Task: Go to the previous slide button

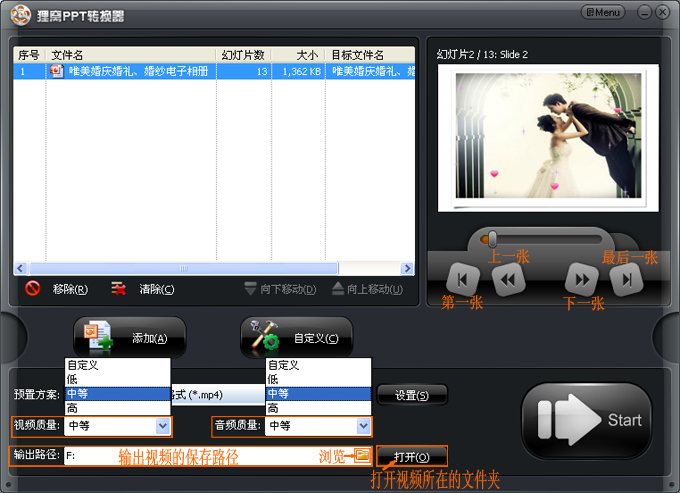Action: [x=508, y=280]
